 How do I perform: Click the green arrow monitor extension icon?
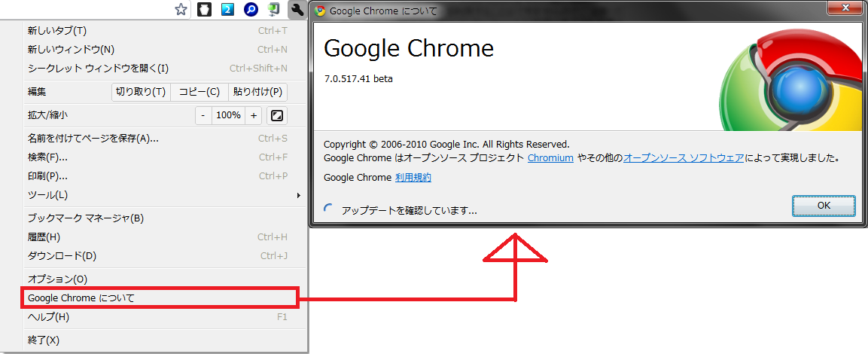point(273,10)
